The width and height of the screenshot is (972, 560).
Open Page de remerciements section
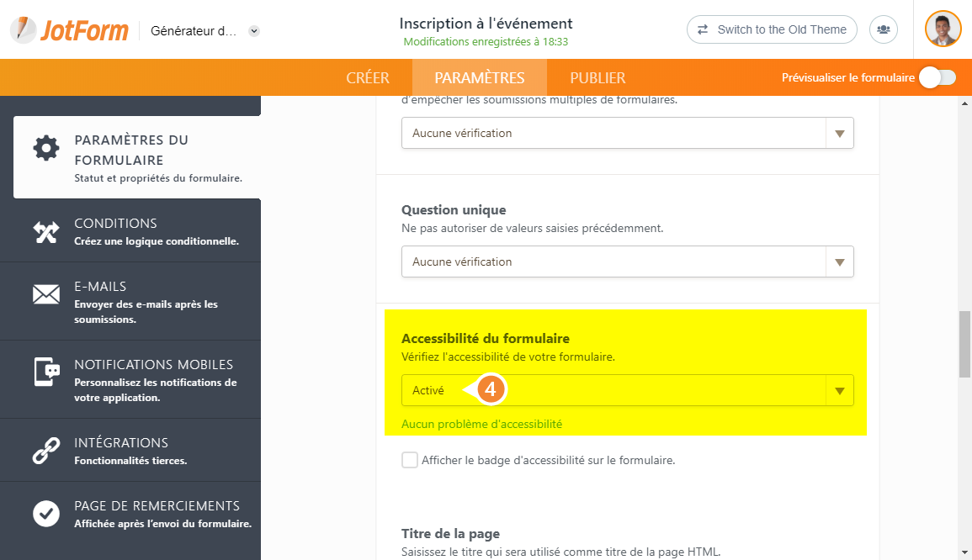130,514
